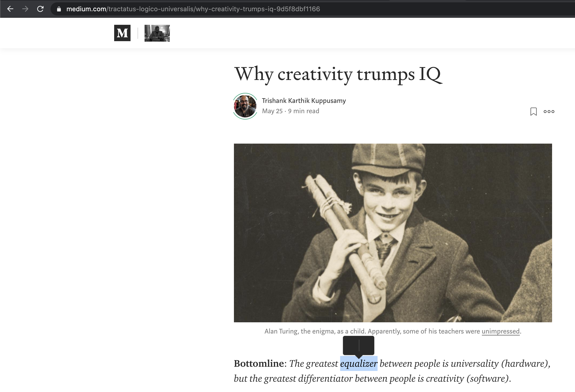The width and height of the screenshot is (575, 392).
Task: Open the Tractatus publication thumbnail logo
Action: point(157,33)
